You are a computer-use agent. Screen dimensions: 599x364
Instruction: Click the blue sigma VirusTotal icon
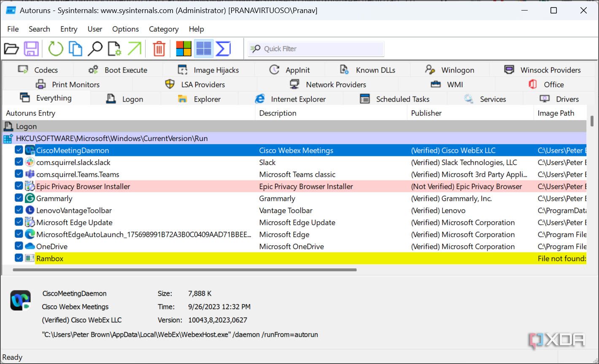pyautogui.click(x=223, y=49)
